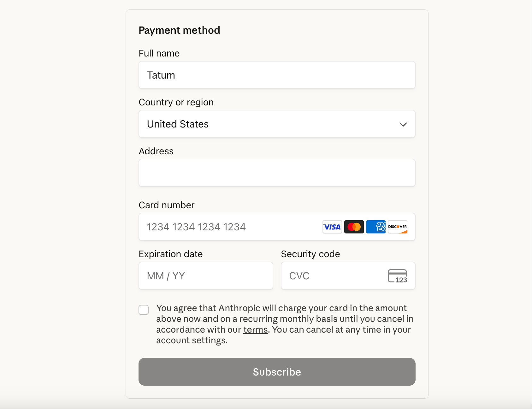Click the American Express logo

[x=375, y=227]
